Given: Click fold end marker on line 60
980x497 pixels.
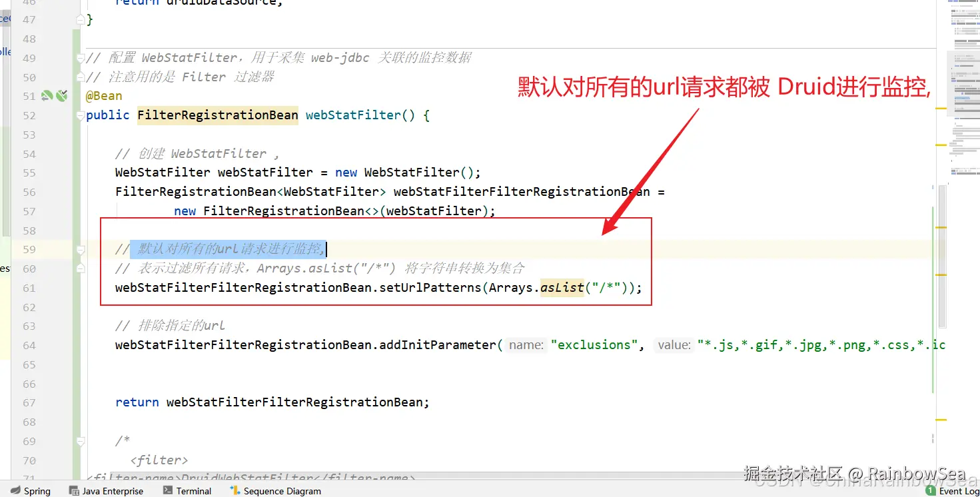Looking at the screenshot, I should pos(81,269).
